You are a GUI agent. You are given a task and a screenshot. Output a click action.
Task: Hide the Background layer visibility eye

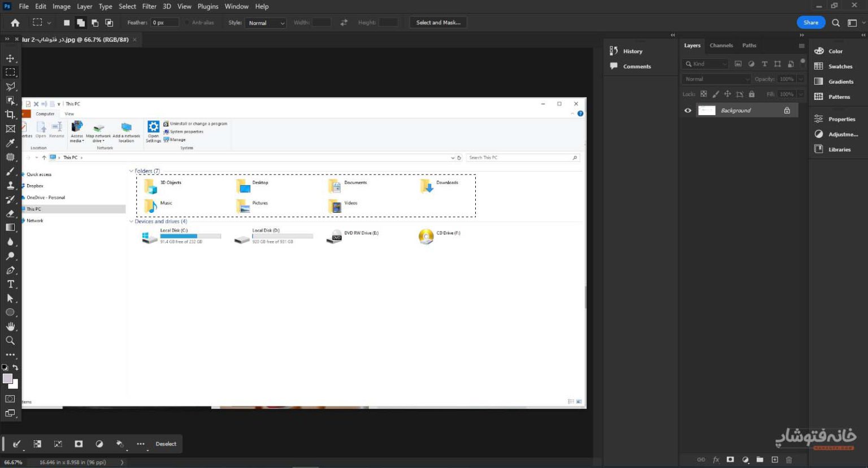[688, 111]
